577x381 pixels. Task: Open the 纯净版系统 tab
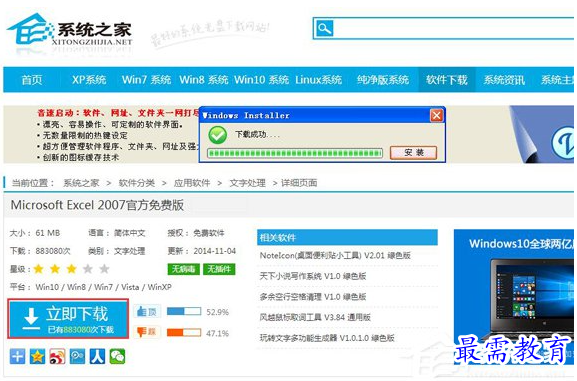(x=383, y=80)
